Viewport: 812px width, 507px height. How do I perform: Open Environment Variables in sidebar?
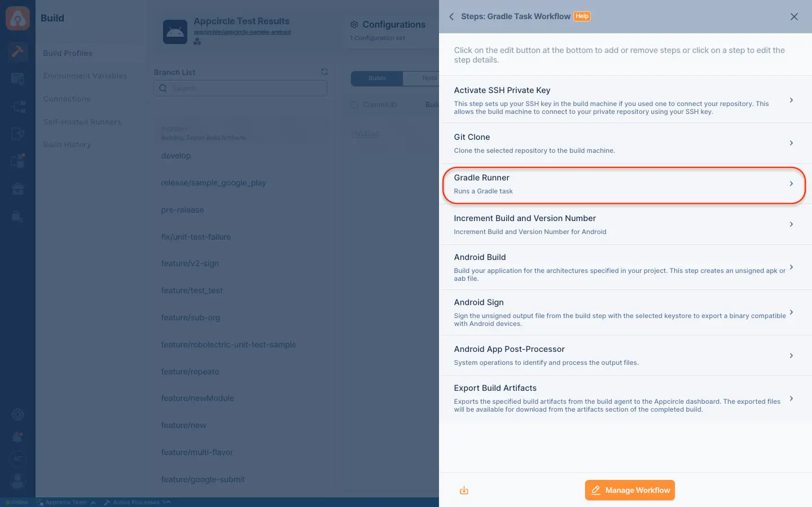85,76
